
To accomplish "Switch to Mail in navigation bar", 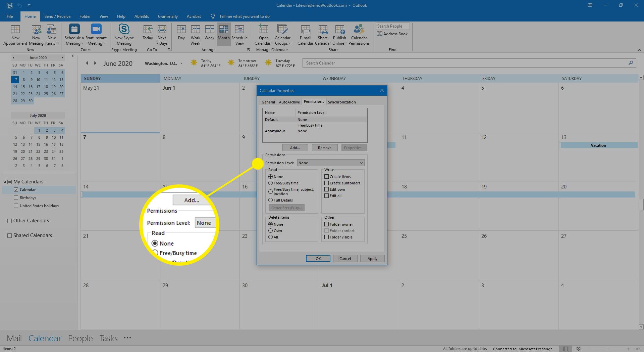I will [14, 338].
